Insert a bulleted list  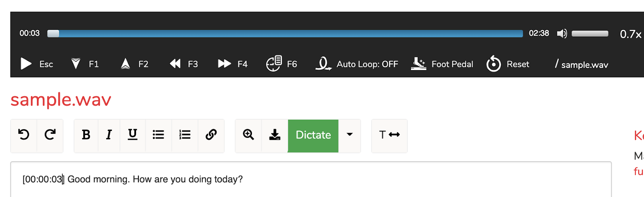[159, 135]
